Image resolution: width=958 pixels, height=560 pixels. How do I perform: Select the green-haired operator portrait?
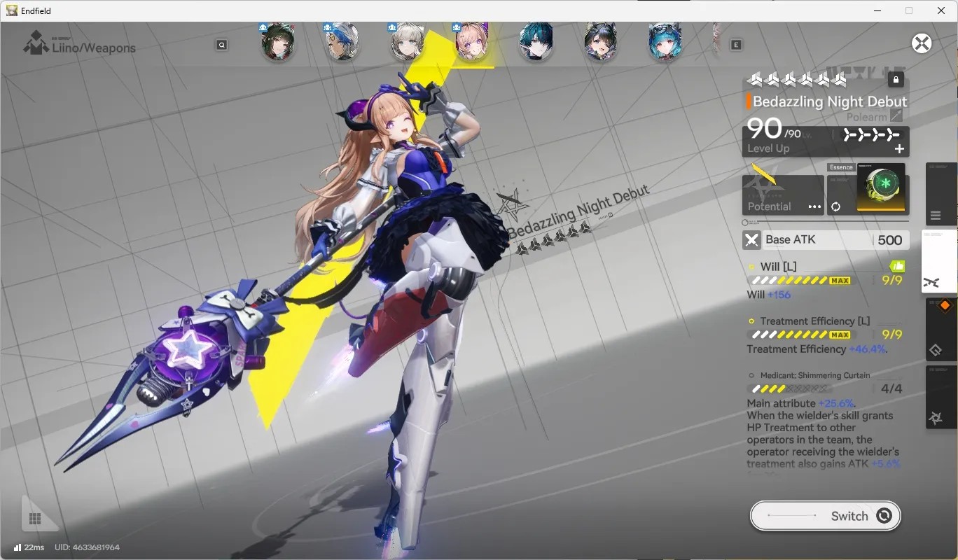[x=277, y=43]
